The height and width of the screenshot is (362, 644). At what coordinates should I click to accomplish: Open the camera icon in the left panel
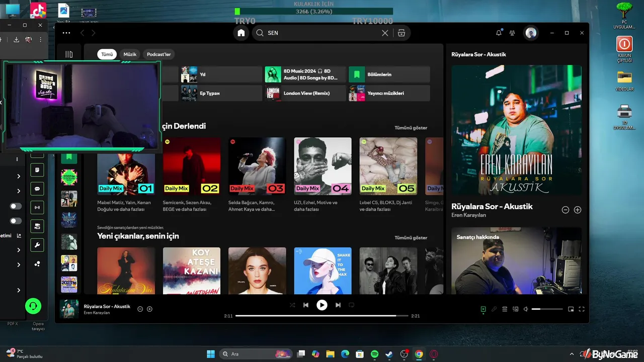pyautogui.click(x=37, y=226)
